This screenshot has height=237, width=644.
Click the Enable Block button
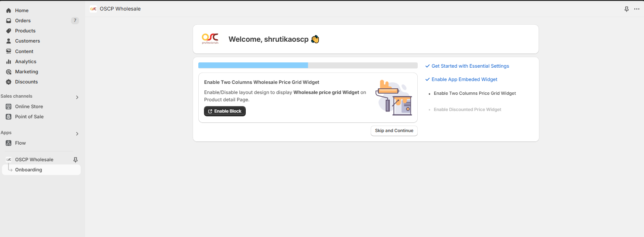225,111
